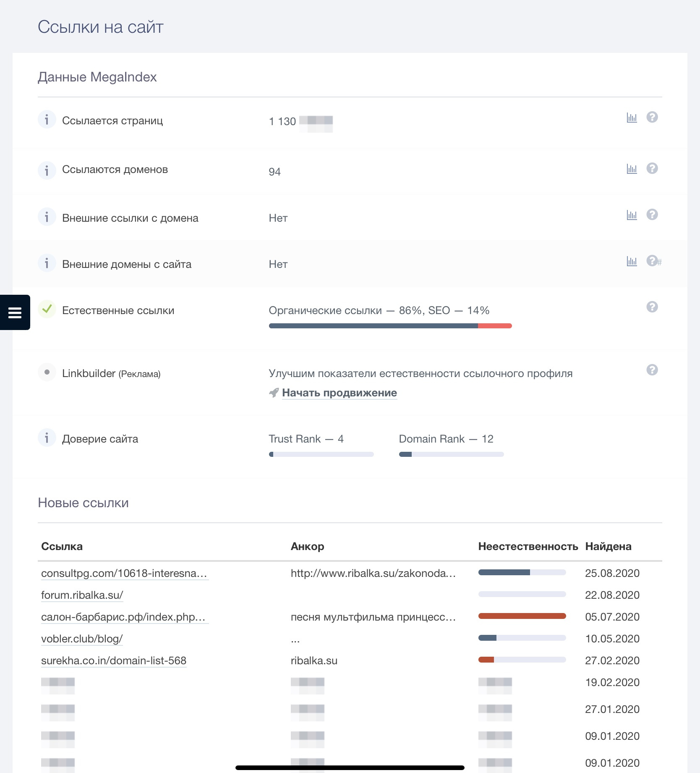Click the dot icon beside Linkbuilder
Screen dimensions: 700x773
(x=47, y=372)
